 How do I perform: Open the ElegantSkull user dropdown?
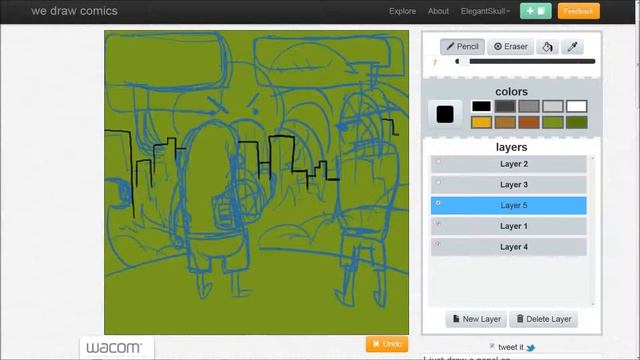pyautogui.click(x=485, y=11)
